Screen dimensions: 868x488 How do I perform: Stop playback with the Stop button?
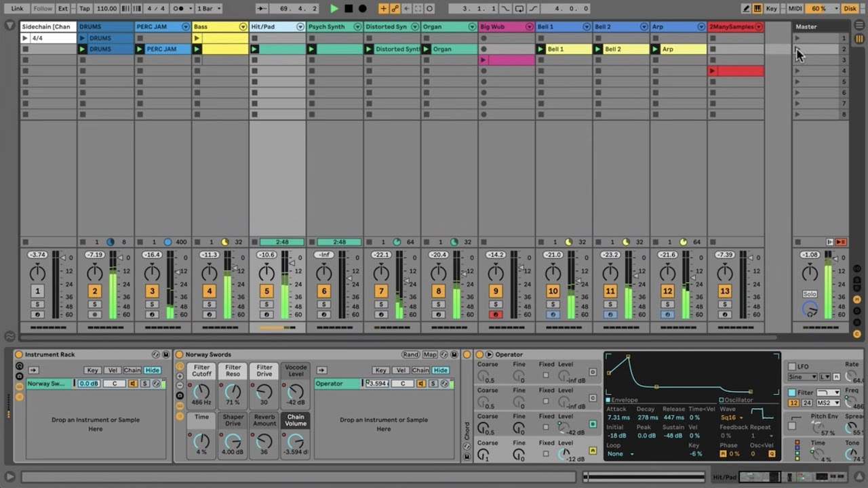tap(349, 9)
